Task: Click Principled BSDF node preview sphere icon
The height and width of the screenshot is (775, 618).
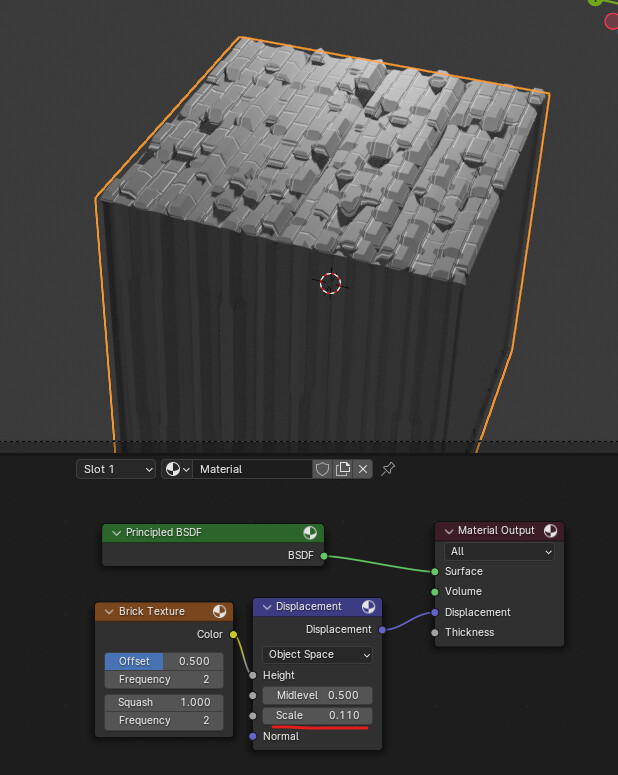Action: 310,532
